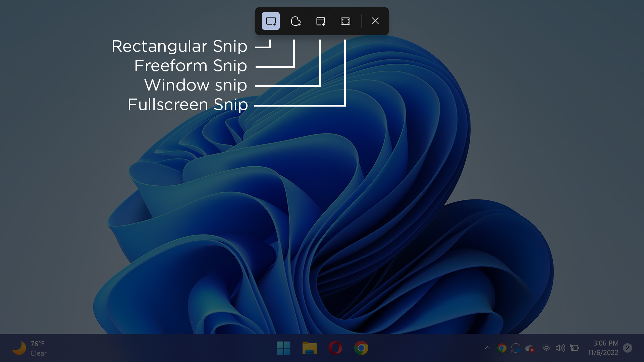
Task: Select the Rectangular Snip mode
Action: tap(271, 21)
